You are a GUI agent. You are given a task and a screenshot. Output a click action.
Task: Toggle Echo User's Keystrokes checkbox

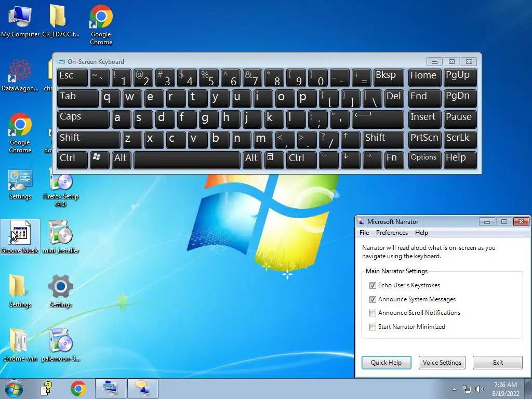(373, 285)
